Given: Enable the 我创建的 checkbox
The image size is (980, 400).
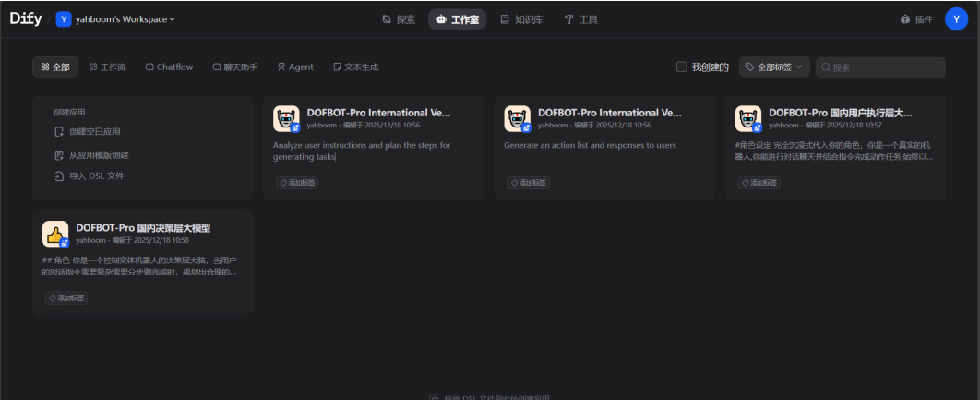Looking at the screenshot, I should (x=682, y=67).
